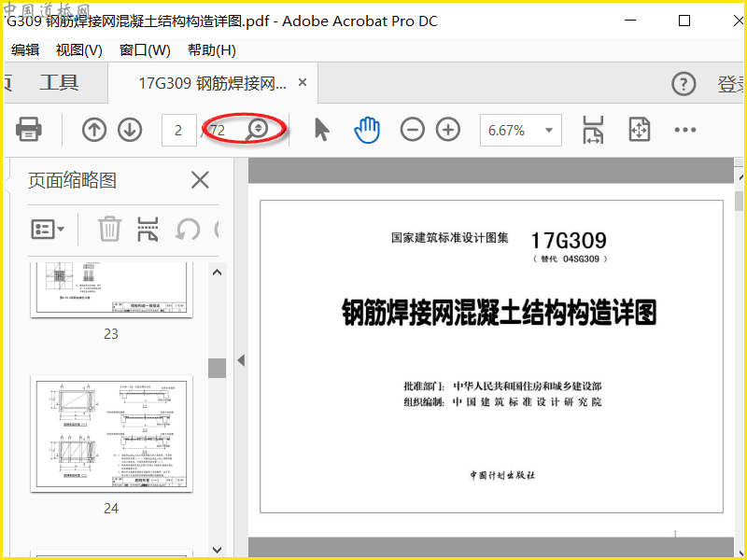Zoom in with the plus button
Image resolution: width=747 pixels, height=560 pixels.
[x=448, y=130]
